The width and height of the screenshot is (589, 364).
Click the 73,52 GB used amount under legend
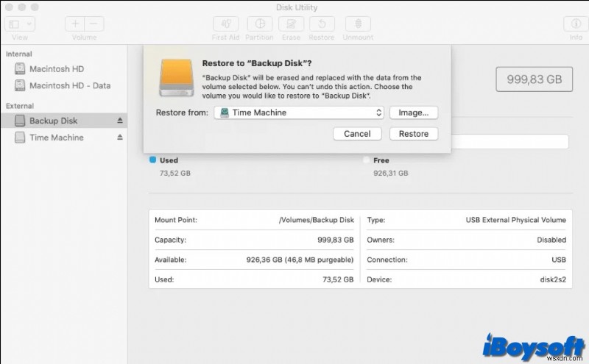[175, 173]
